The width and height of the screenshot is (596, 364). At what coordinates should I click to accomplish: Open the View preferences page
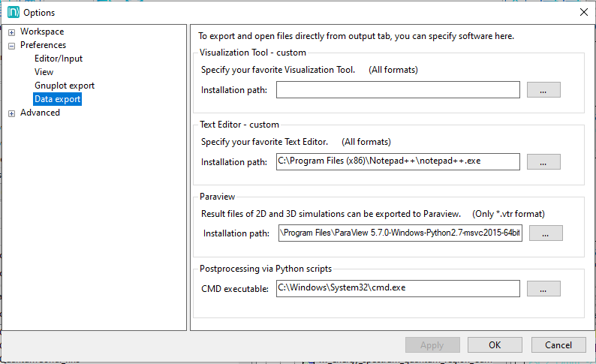click(44, 72)
